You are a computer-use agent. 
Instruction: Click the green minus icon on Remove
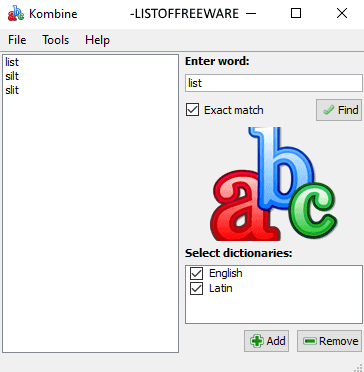point(310,341)
